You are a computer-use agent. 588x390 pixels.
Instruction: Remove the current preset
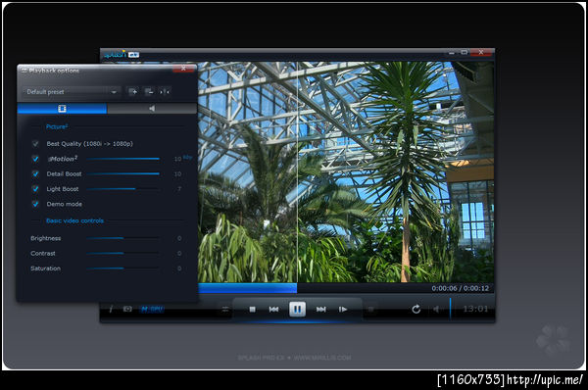point(149,91)
